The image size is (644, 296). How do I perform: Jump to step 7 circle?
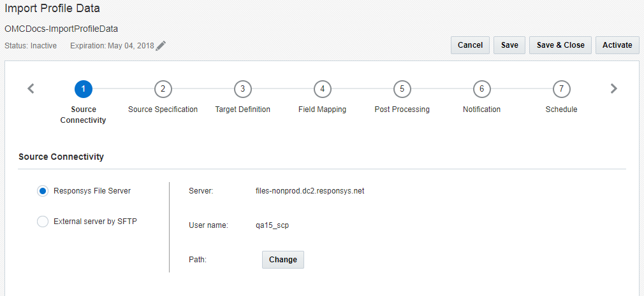562,88
